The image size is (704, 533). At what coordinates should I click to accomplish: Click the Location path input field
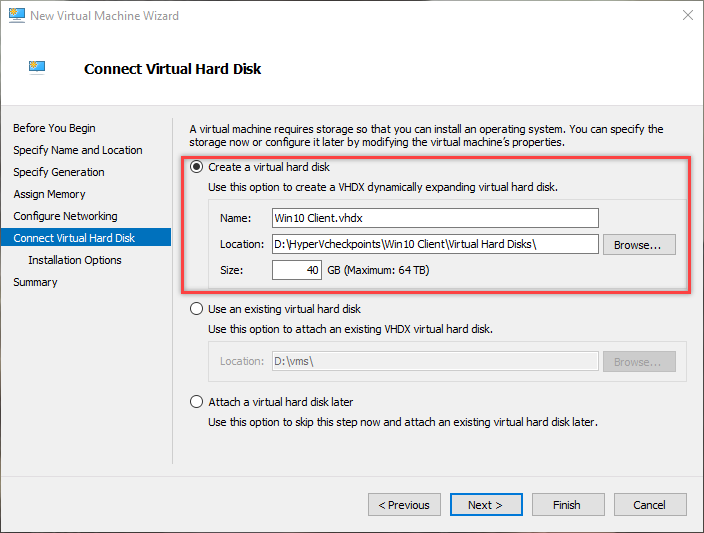tap(435, 244)
